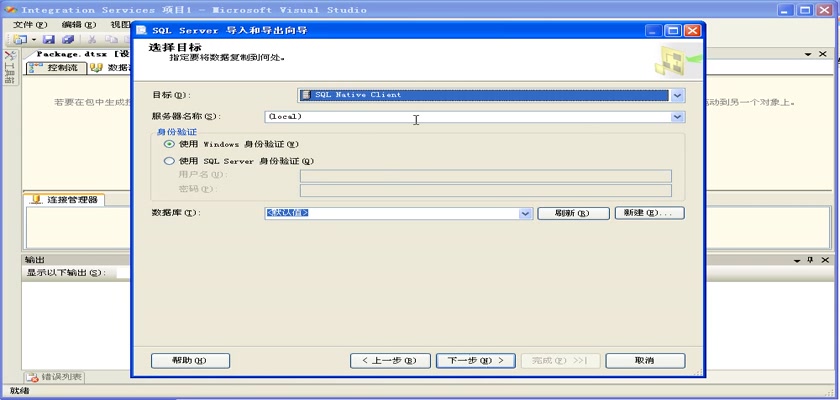Switch to the 数据流 tab
The width and height of the screenshot is (840, 400).
(x=110, y=68)
